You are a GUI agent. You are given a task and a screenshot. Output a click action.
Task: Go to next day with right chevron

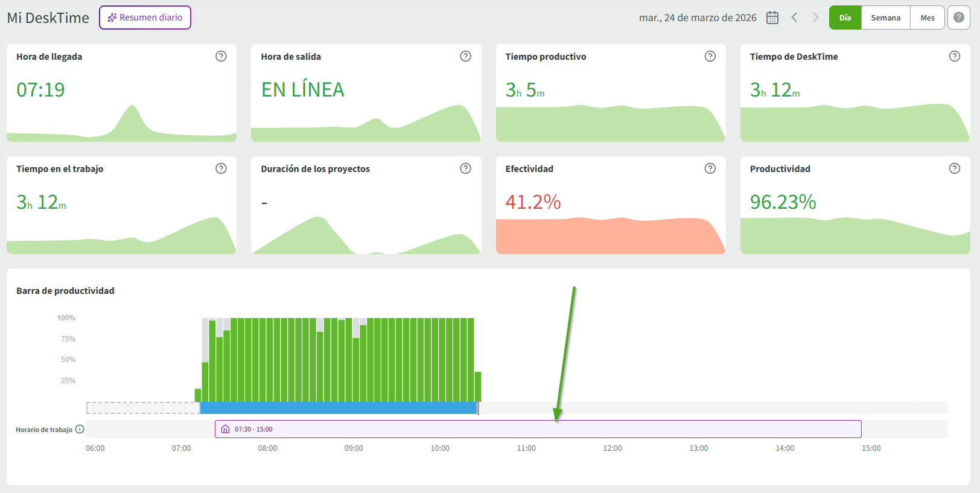tap(815, 17)
